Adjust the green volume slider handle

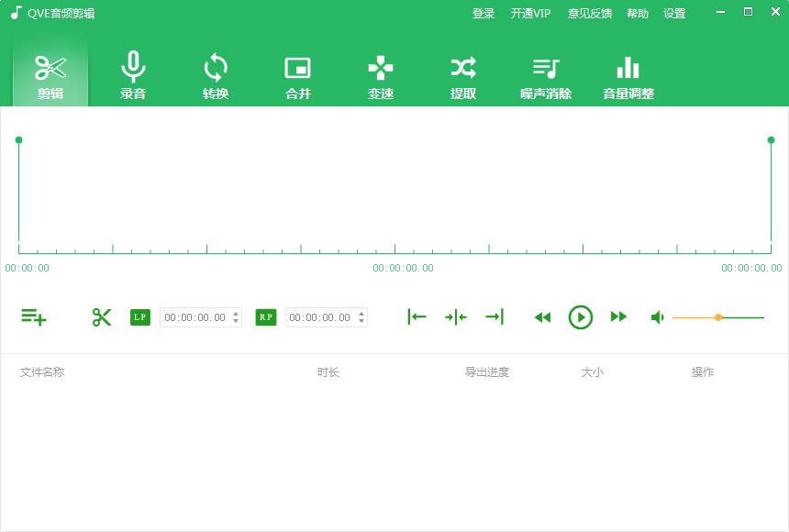718,316
